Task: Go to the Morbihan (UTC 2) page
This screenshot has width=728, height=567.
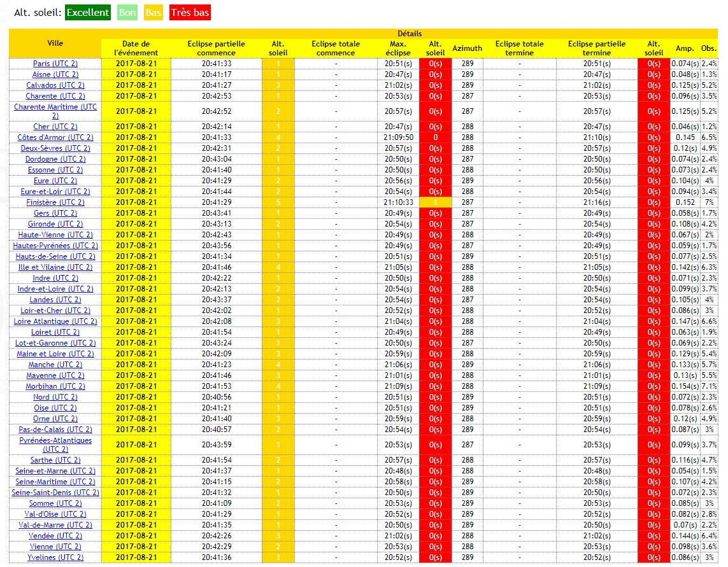Action: [x=55, y=386]
